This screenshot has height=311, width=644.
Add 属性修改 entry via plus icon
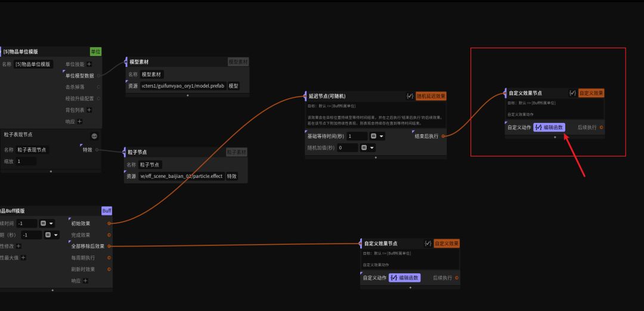tap(18, 246)
